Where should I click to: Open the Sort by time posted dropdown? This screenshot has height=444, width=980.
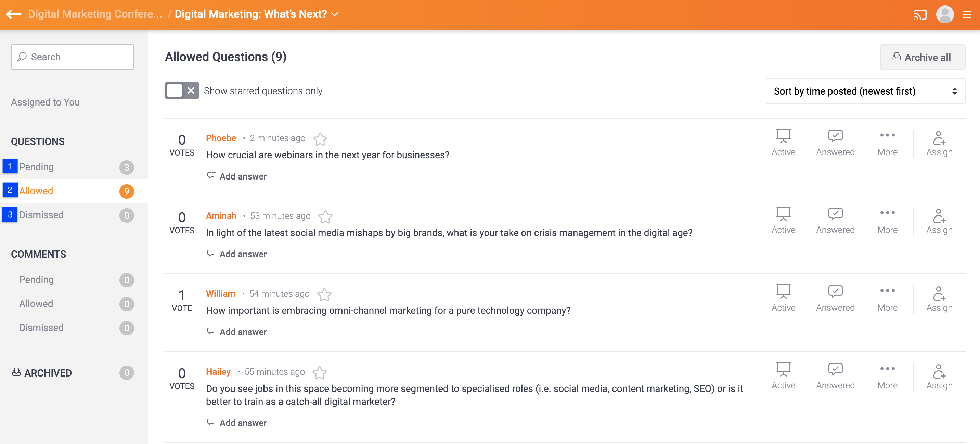coord(865,91)
